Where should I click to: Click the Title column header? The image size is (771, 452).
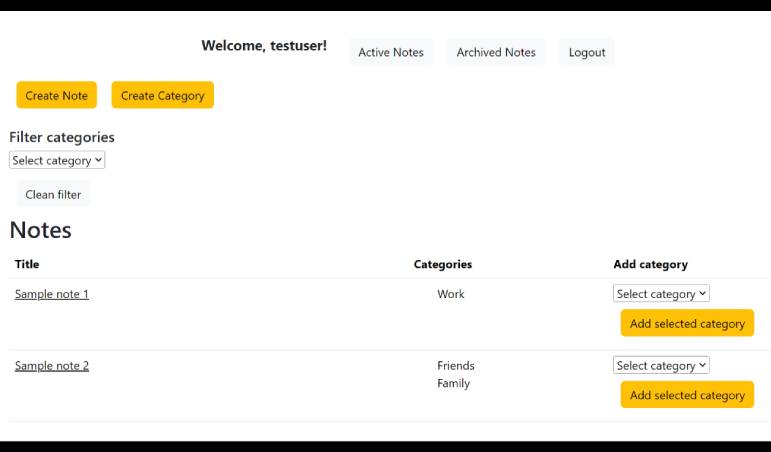(27, 264)
